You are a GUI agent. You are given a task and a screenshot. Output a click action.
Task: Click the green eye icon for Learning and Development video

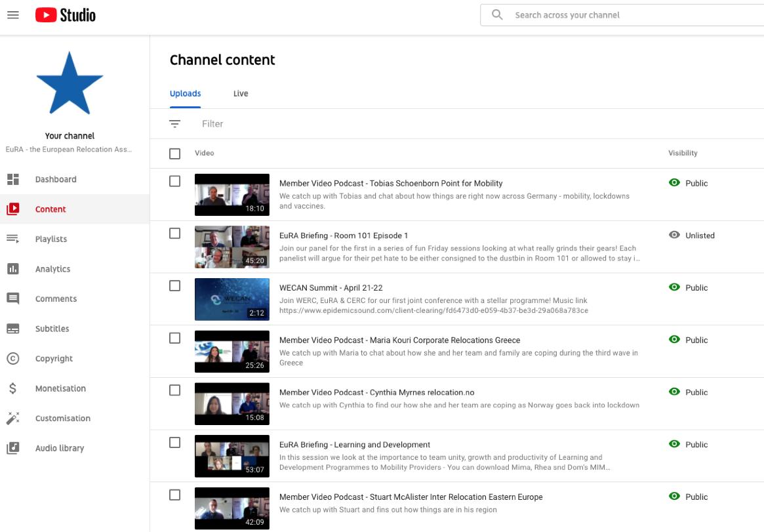(674, 444)
